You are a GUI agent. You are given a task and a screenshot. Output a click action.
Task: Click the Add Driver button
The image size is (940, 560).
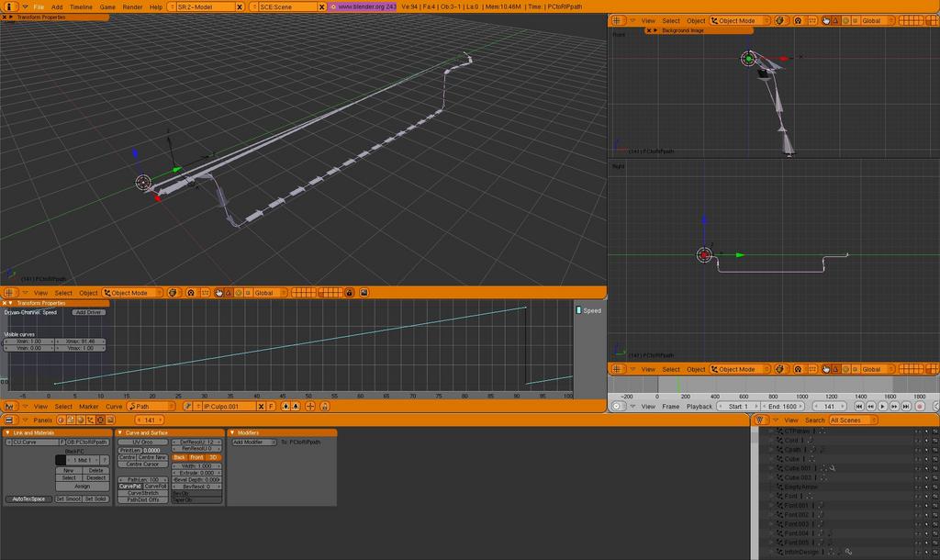tap(89, 312)
